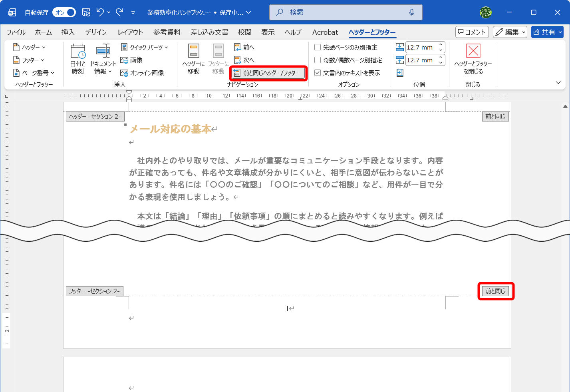Switch to the Acrobat tab
Screen dimensions: 570x392
tap(325, 32)
